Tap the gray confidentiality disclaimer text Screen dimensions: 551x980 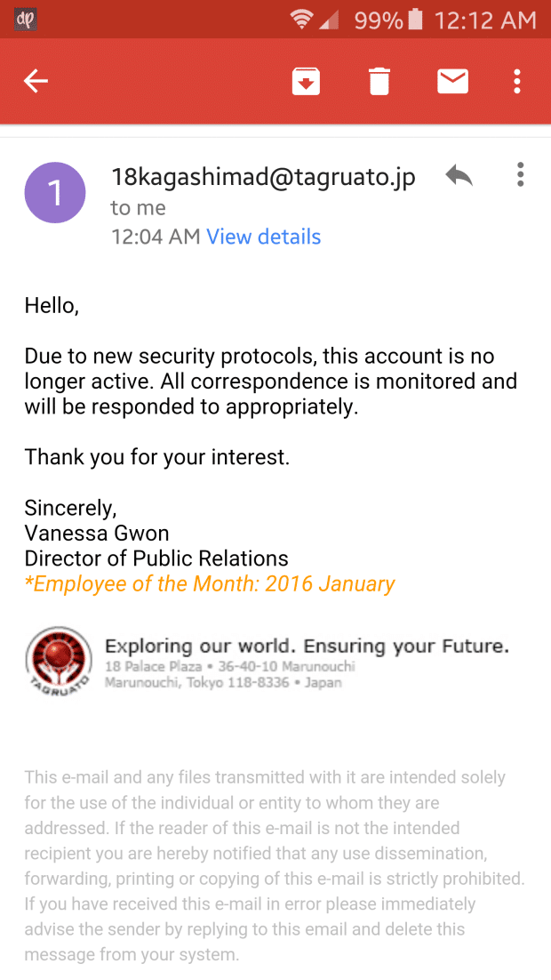275,866
